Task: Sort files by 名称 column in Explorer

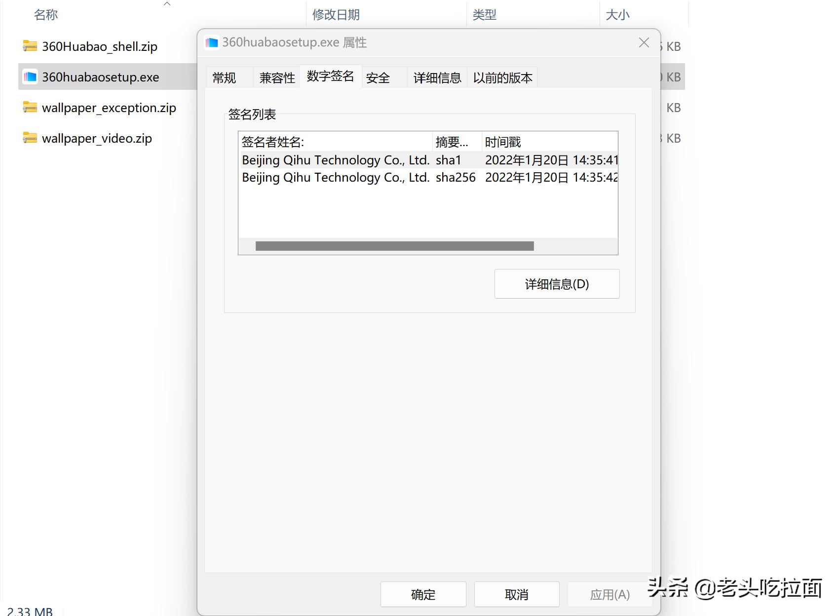Action: 46,15
